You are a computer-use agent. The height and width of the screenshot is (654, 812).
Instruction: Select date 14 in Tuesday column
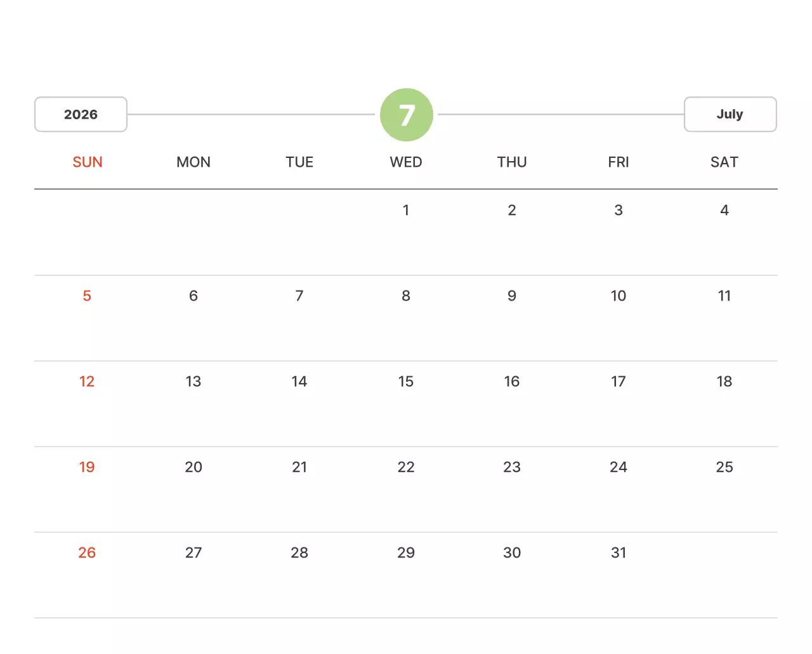click(299, 382)
